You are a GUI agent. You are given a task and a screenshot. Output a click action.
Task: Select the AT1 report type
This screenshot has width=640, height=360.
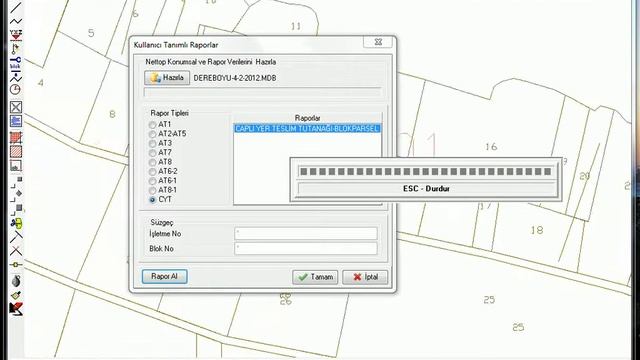tap(153, 124)
